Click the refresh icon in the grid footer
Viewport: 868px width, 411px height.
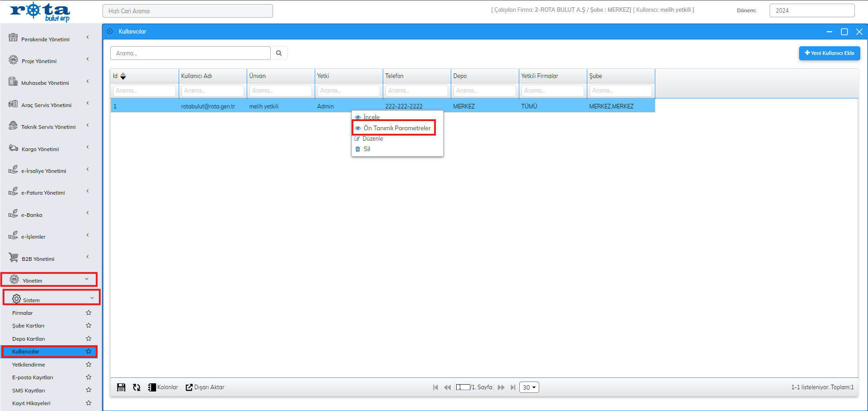point(137,387)
